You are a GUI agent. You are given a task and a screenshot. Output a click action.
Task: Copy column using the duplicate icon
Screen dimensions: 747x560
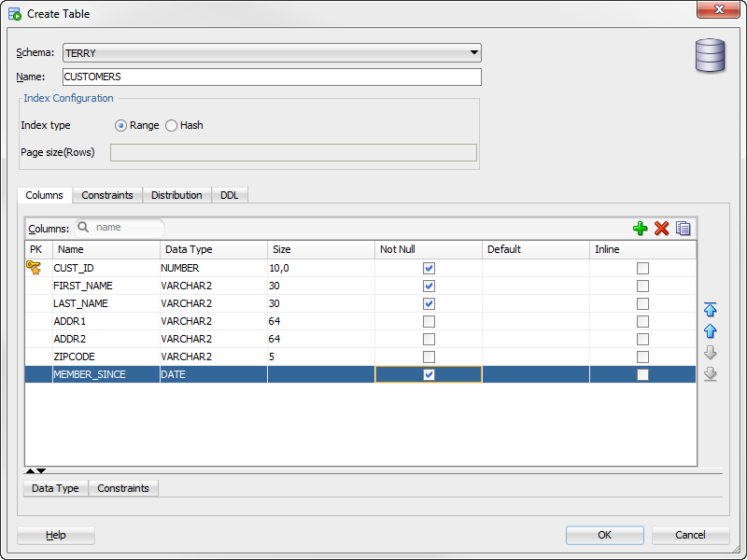(x=684, y=229)
